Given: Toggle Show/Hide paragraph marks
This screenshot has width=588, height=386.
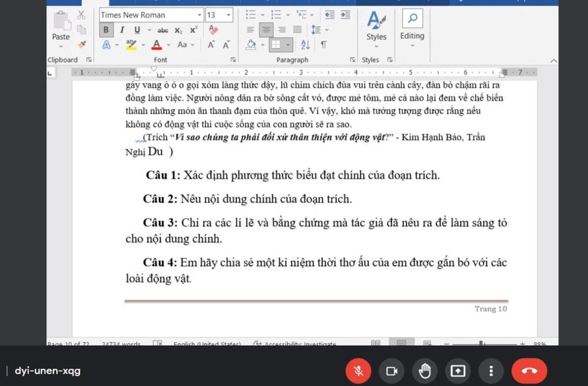Looking at the screenshot, I should pyautogui.click(x=324, y=45).
